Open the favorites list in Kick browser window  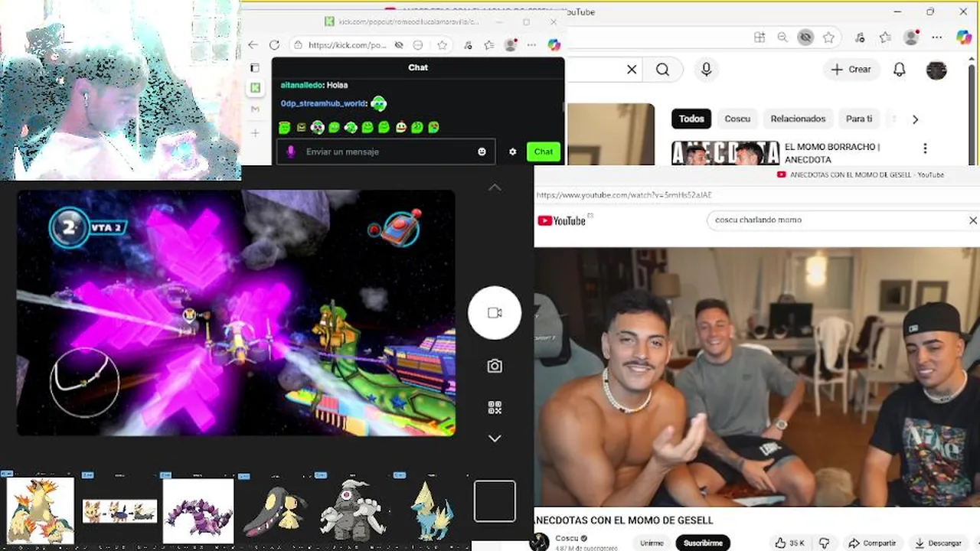pos(489,45)
